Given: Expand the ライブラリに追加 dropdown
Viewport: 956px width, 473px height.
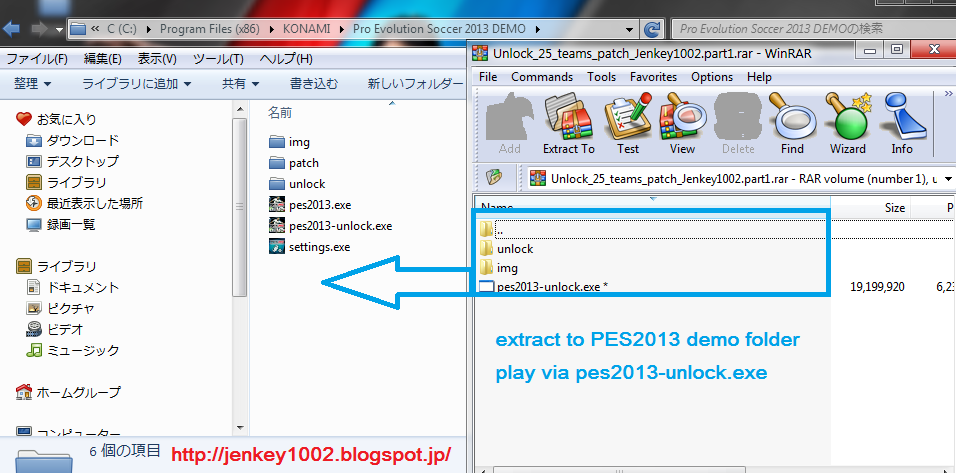Looking at the screenshot, I should pyautogui.click(x=136, y=83).
